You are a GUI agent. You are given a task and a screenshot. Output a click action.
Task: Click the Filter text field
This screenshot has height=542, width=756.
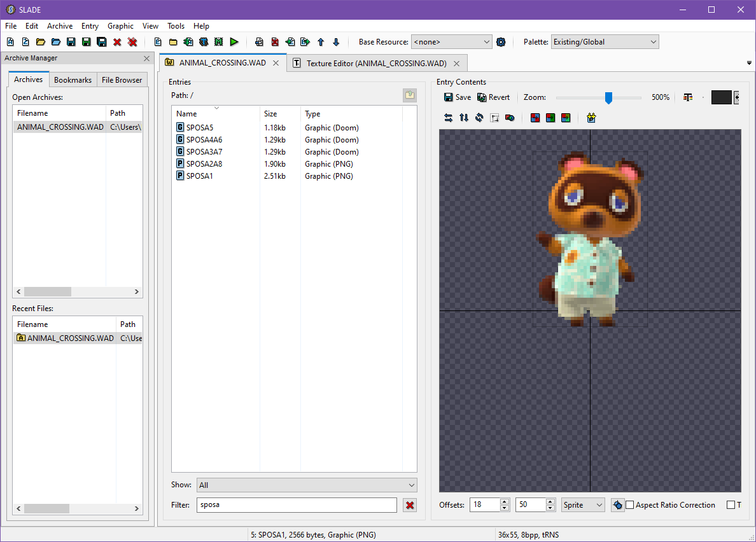click(x=297, y=505)
